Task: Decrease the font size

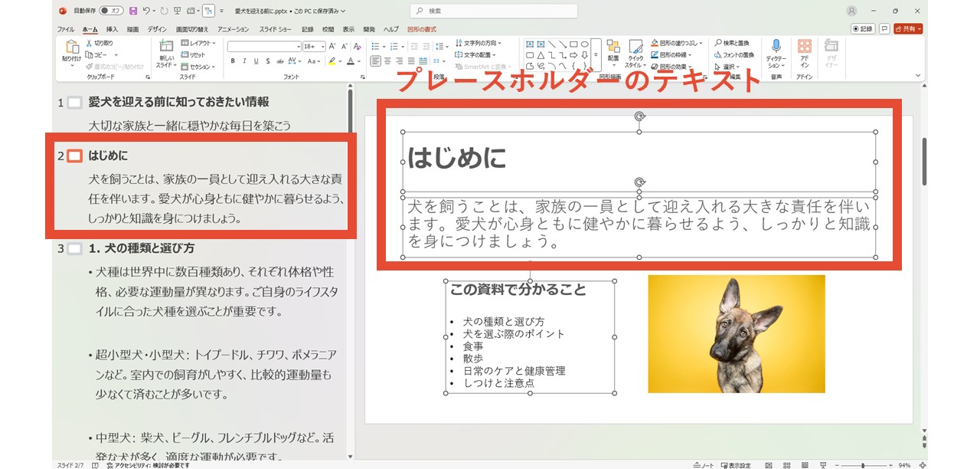Action: (x=344, y=46)
